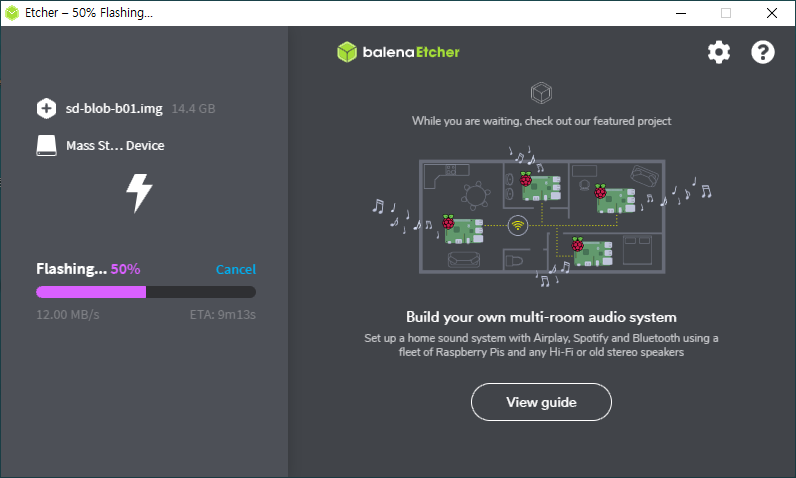
Task: Click the featured project cube outline icon
Action: 541,93
